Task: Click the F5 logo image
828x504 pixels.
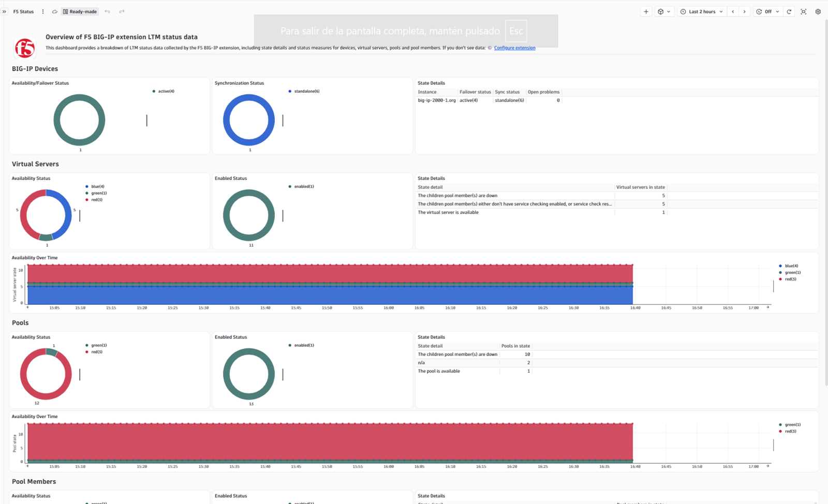Action: pyautogui.click(x=25, y=48)
